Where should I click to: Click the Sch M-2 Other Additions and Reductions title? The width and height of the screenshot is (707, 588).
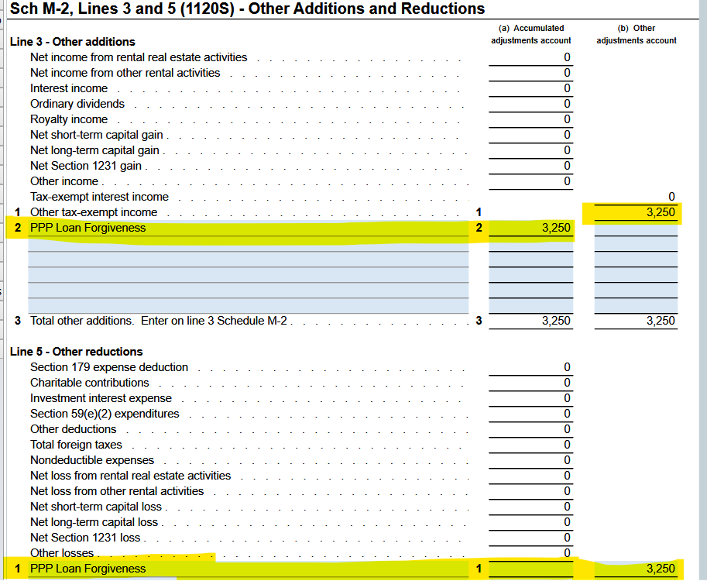point(247,9)
